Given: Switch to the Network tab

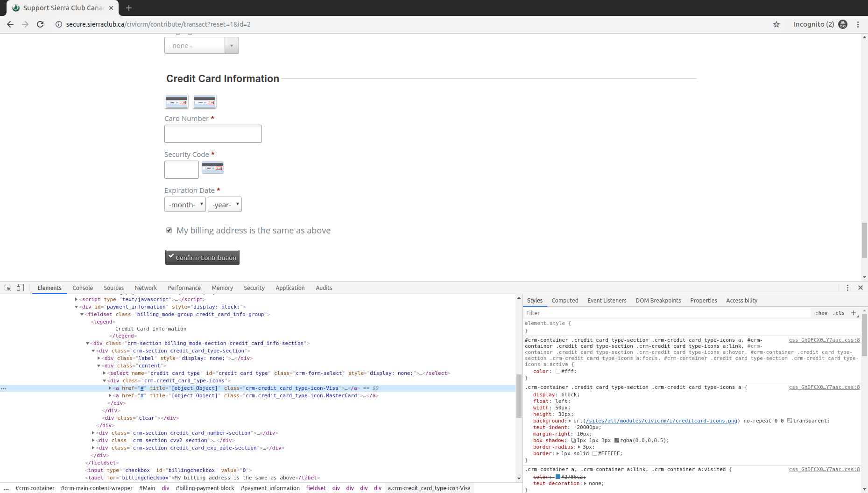Looking at the screenshot, I should (146, 288).
